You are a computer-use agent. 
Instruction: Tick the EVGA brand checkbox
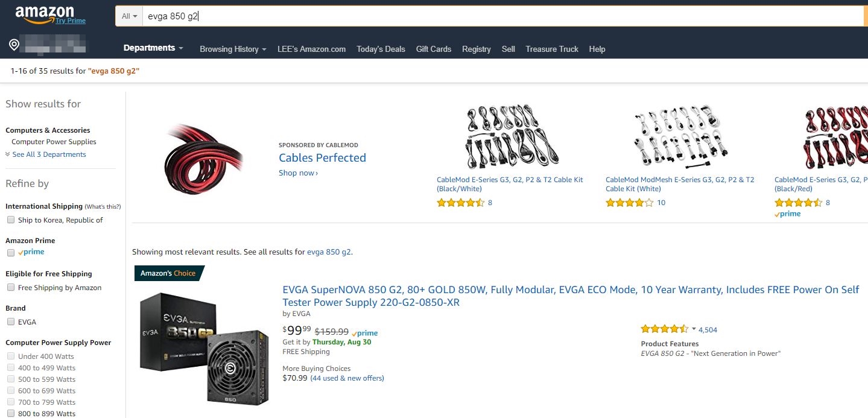[11, 322]
